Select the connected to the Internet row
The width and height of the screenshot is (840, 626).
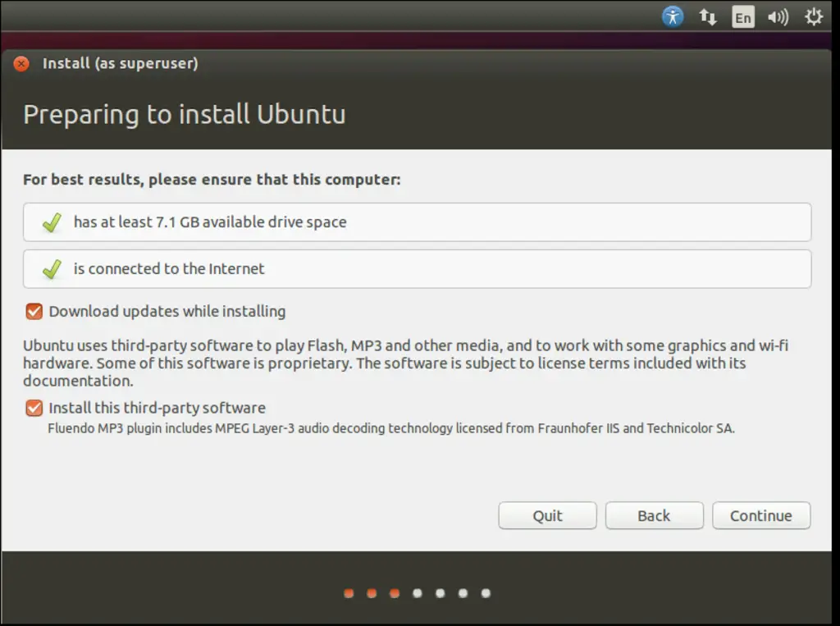point(417,269)
